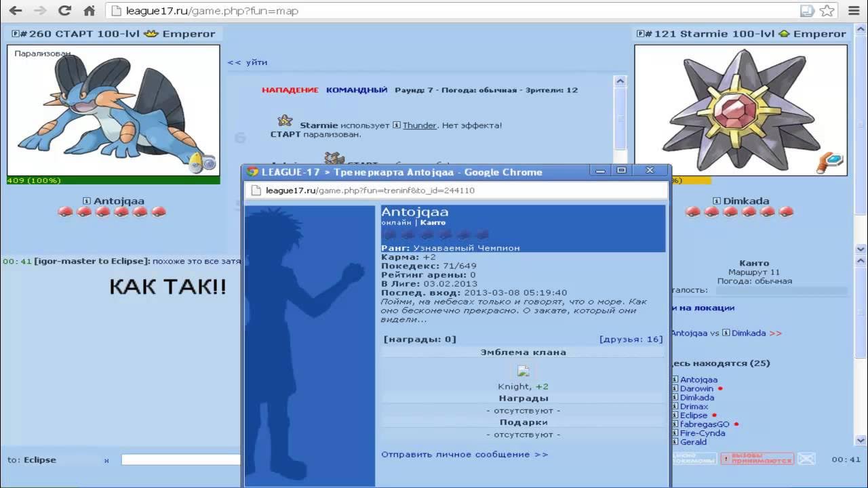
Task: Click the fatigue progress bar
Action: [782, 290]
